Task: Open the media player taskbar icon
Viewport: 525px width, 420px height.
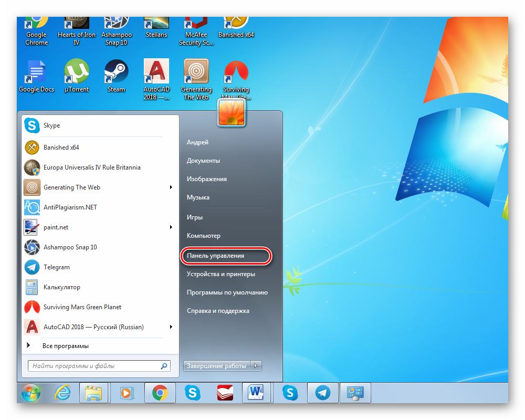Action: (x=126, y=393)
